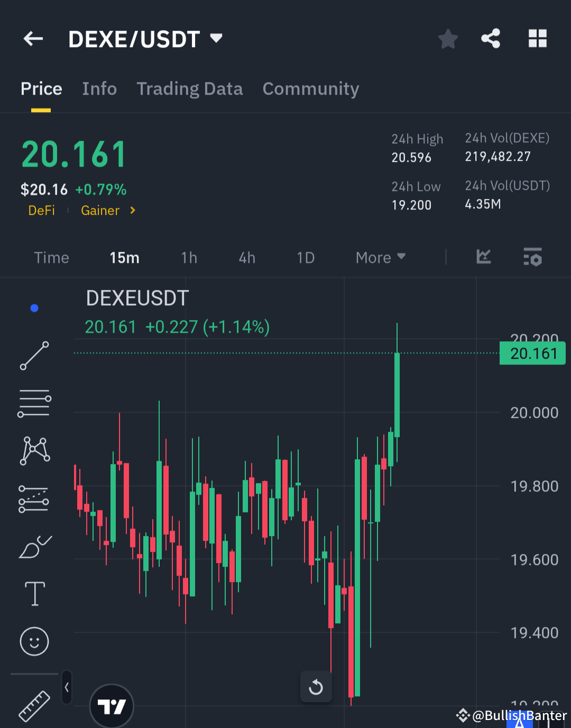Click the blue dot drawing indicator
Viewport: 571px width, 728px height.
click(x=34, y=307)
